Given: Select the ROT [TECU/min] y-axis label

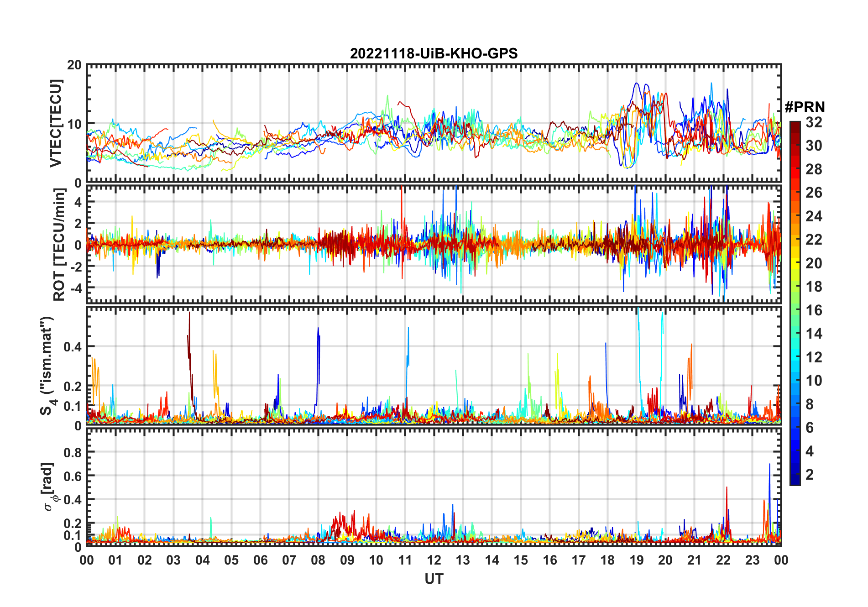Looking at the screenshot, I should (x=59, y=245).
